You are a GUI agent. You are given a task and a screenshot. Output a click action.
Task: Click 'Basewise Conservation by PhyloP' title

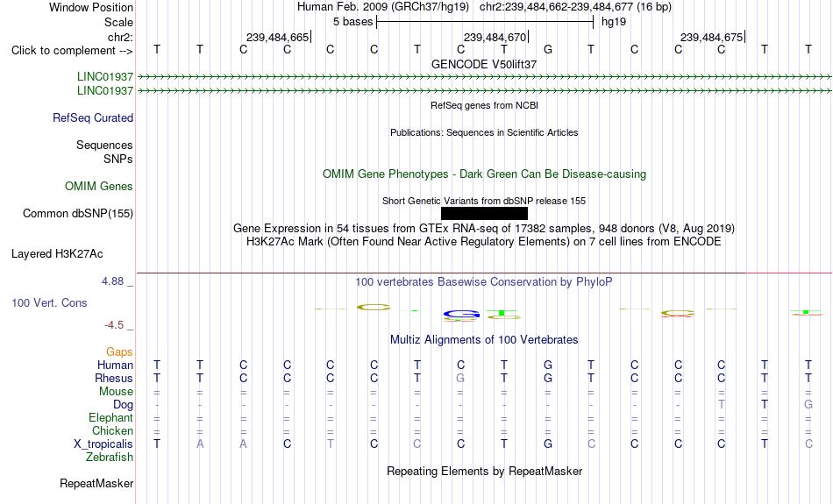pos(484,282)
